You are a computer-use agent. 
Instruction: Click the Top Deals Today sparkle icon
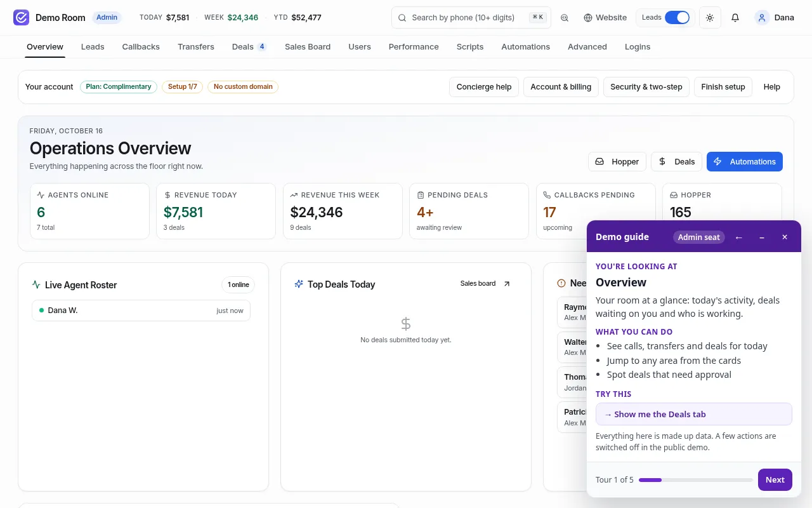[x=299, y=284]
